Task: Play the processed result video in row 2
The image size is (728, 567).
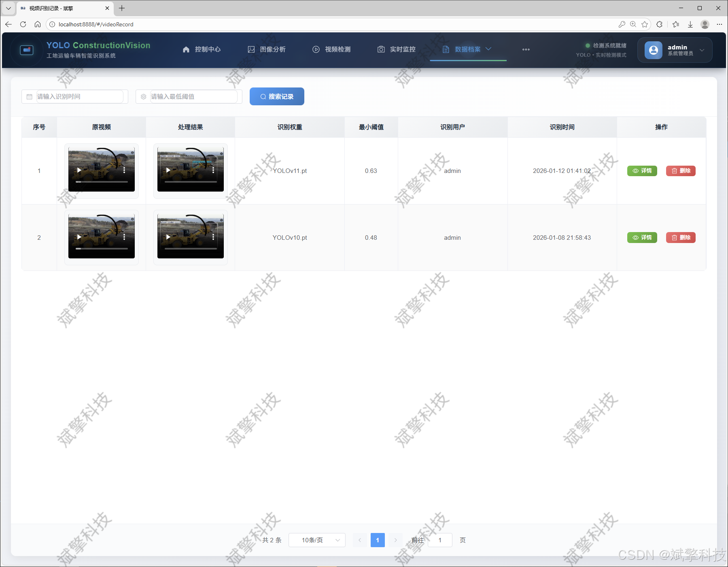Action: pos(168,237)
